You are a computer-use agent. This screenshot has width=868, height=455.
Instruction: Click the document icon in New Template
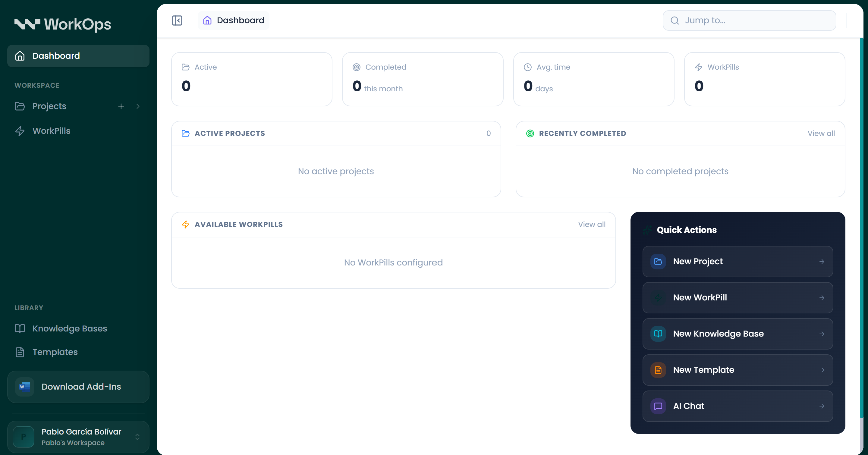coord(658,370)
